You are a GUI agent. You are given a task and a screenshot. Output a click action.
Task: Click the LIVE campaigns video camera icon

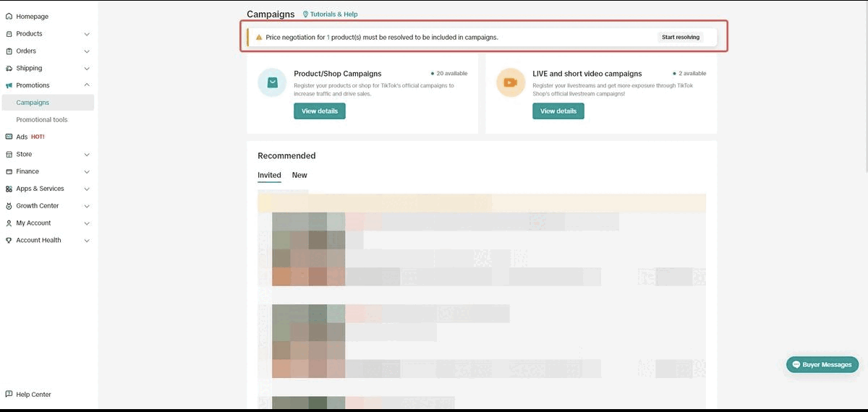click(511, 82)
